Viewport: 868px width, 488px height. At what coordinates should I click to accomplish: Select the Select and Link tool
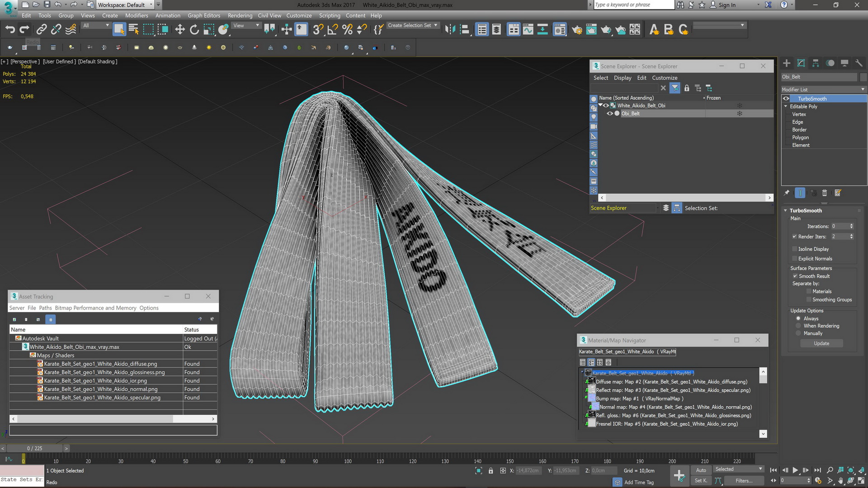(41, 29)
